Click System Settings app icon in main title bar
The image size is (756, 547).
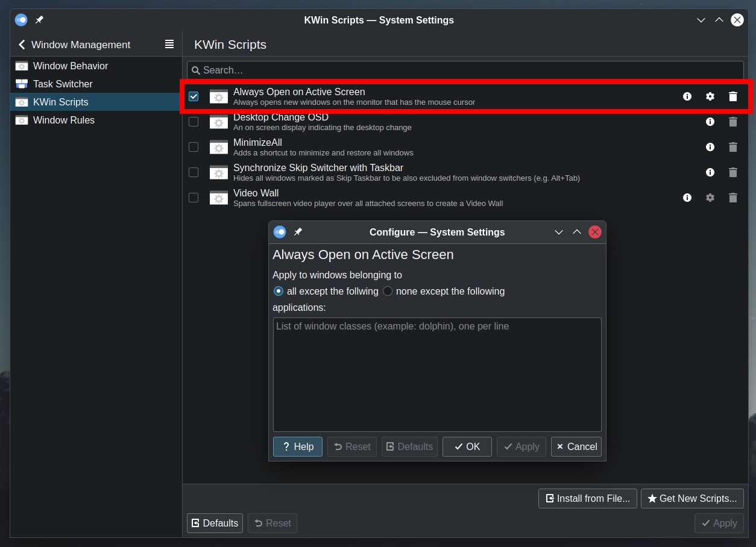tap(21, 20)
